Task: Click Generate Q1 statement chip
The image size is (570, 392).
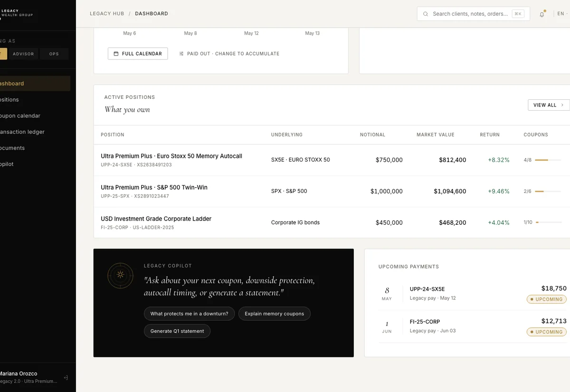Action: point(177,331)
